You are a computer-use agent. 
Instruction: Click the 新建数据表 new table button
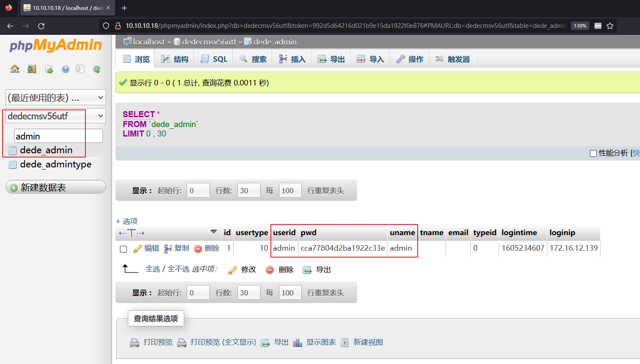55,187
